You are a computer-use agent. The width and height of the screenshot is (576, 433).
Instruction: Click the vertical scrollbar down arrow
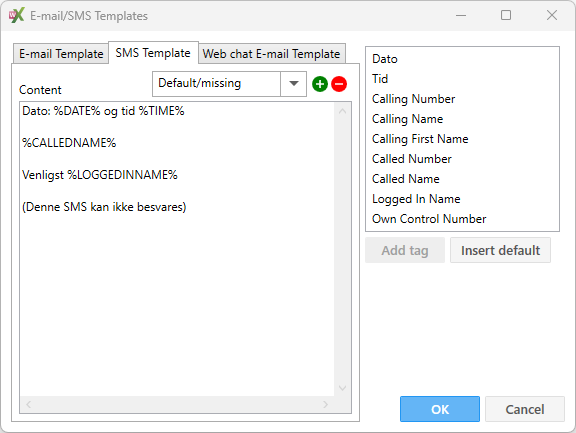click(342, 388)
